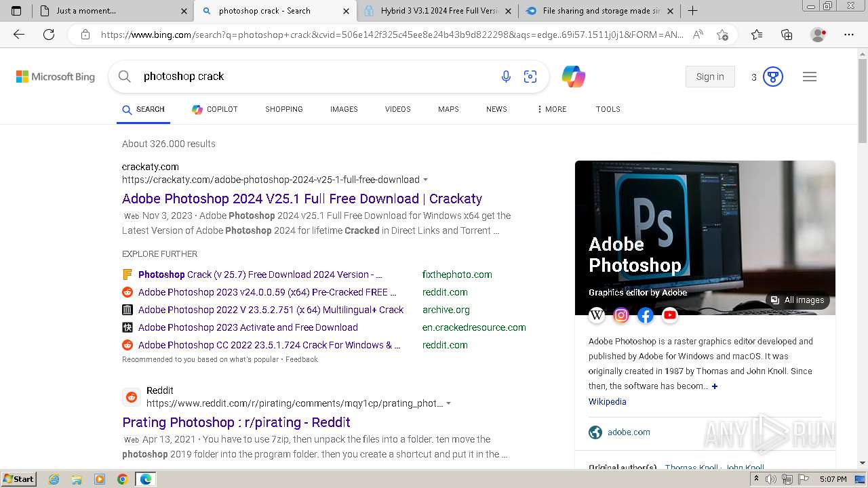This screenshot has width=868, height=488.
Task: Switch to the VIDEOS tab
Action: tap(398, 109)
